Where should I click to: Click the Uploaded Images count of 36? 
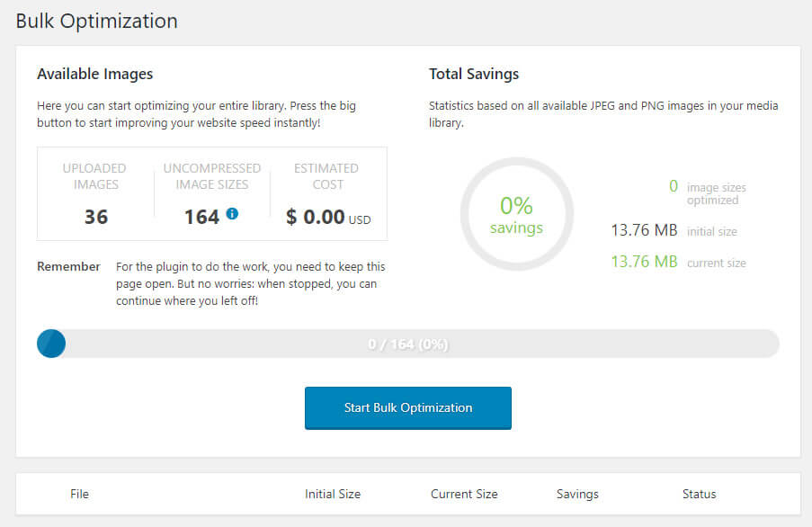click(x=94, y=216)
